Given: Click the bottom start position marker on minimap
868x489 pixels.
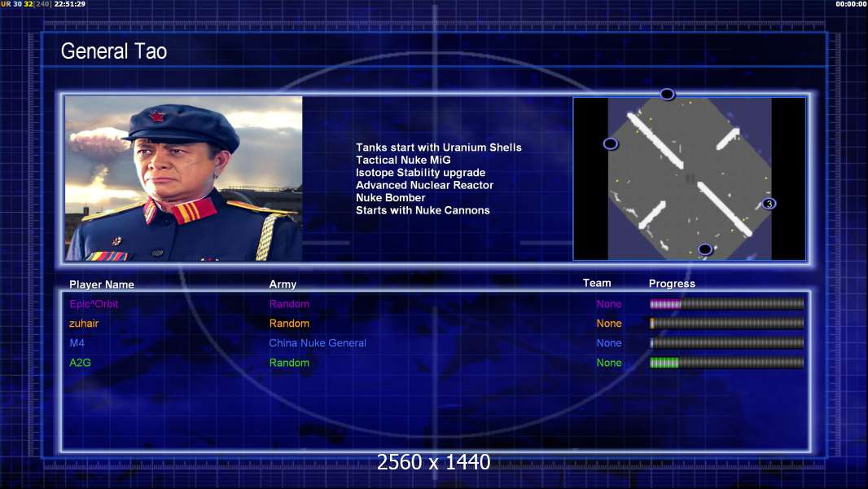Looking at the screenshot, I should [704, 249].
